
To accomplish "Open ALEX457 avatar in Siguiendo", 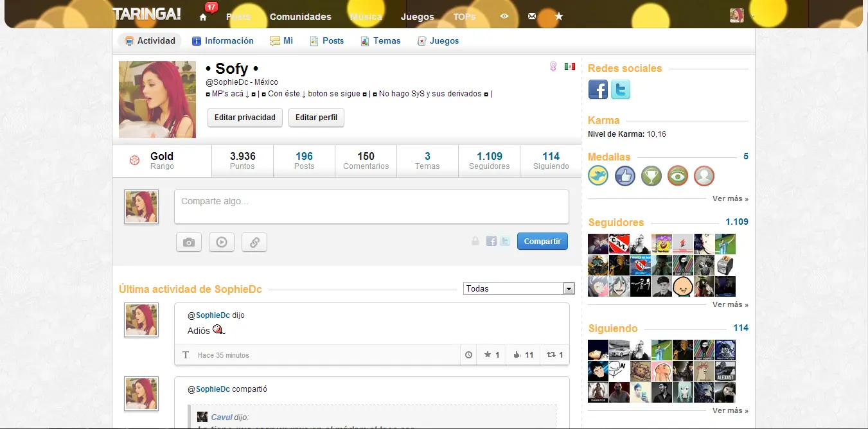I will point(725,371).
